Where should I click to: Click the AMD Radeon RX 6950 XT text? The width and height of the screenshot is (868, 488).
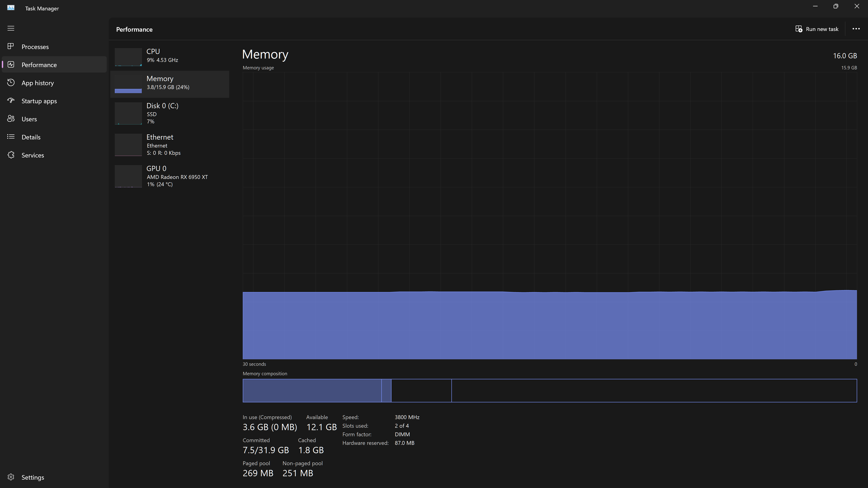[x=177, y=177]
